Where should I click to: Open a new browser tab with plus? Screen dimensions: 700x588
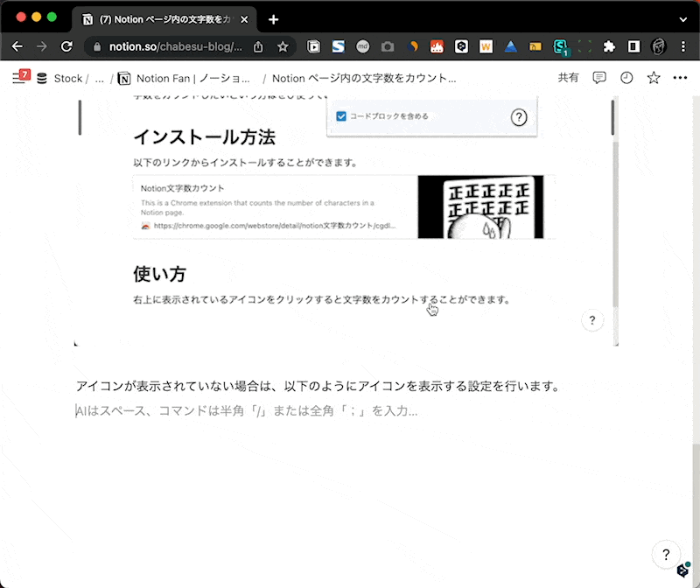(x=273, y=19)
